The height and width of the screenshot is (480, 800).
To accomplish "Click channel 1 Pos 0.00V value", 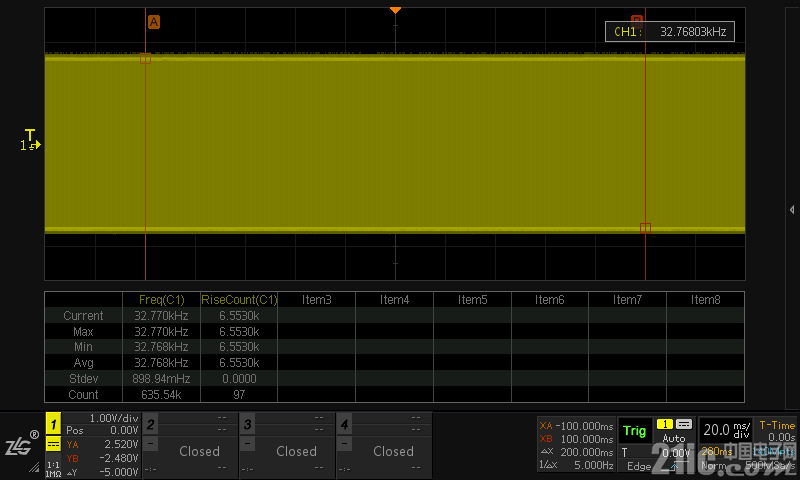I will [x=124, y=431].
